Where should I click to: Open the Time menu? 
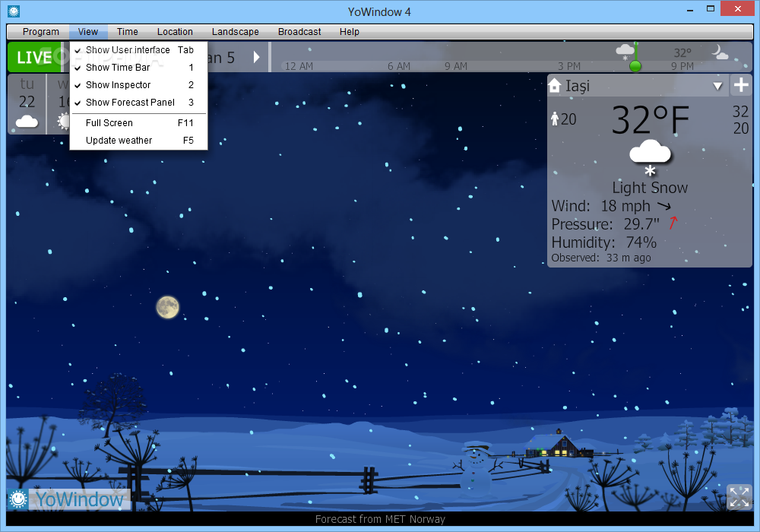click(x=127, y=31)
